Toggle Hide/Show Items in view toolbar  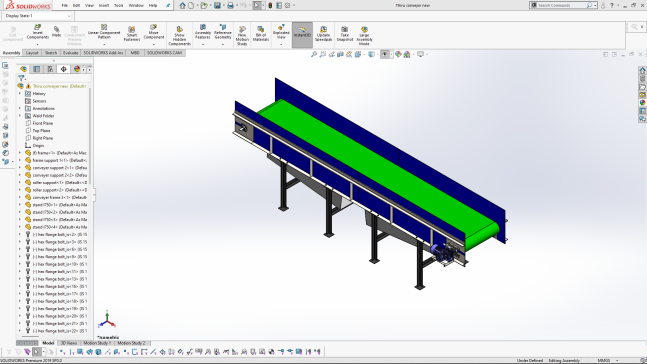[385, 54]
